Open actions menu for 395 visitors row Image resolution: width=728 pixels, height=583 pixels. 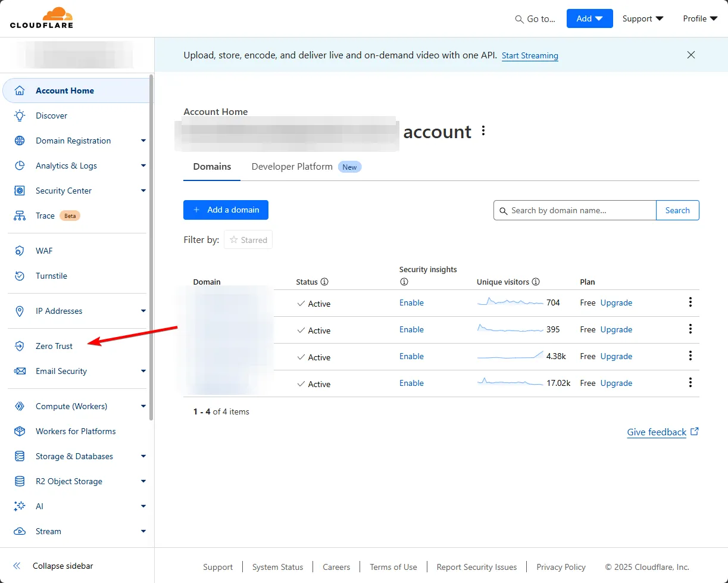(690, 329)
